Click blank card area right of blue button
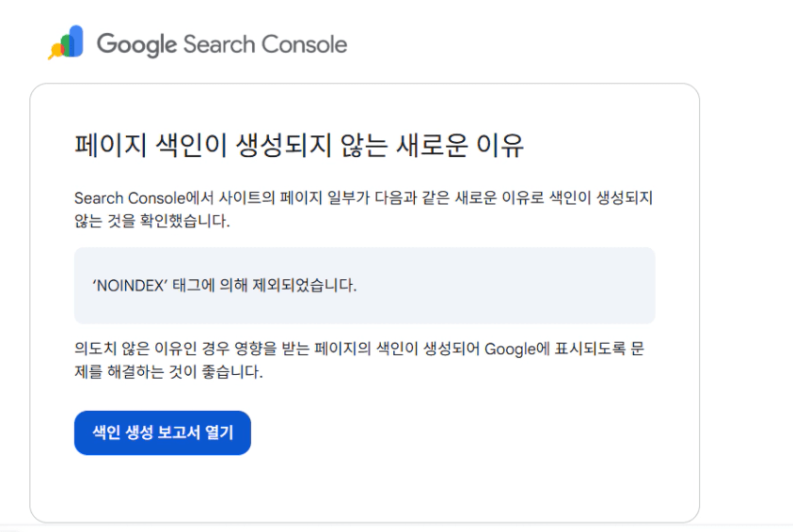The width and height of the screenshot is (793, 532). (x=455, y=432)
